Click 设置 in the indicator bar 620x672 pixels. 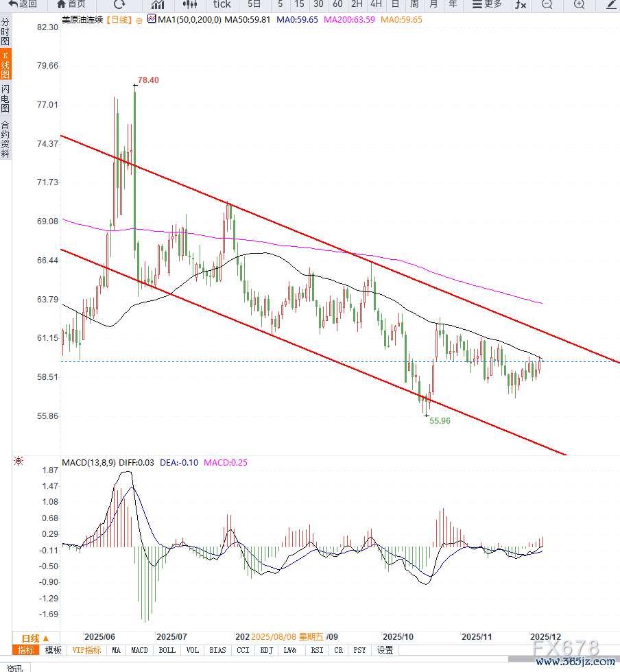(x=385, y=650)
